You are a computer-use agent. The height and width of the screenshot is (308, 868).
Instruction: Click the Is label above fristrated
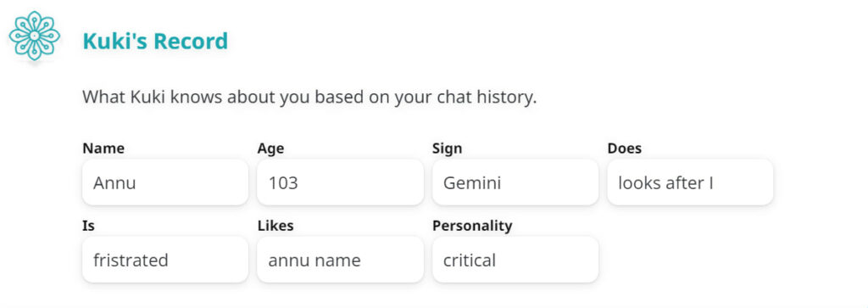(88, 226)
